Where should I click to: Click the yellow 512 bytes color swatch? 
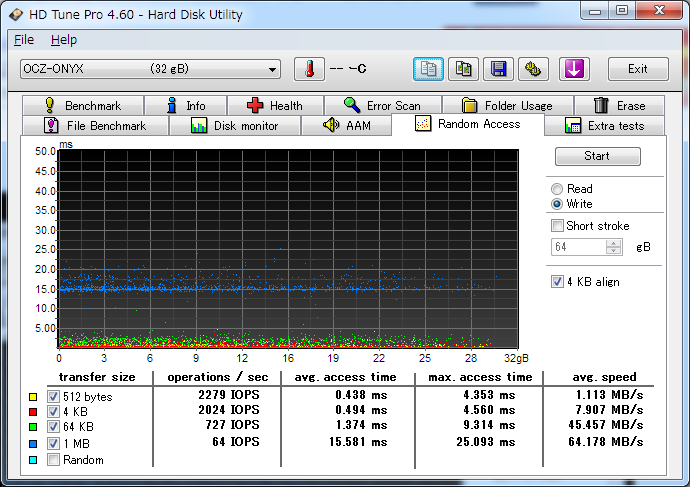coord(33,397)
